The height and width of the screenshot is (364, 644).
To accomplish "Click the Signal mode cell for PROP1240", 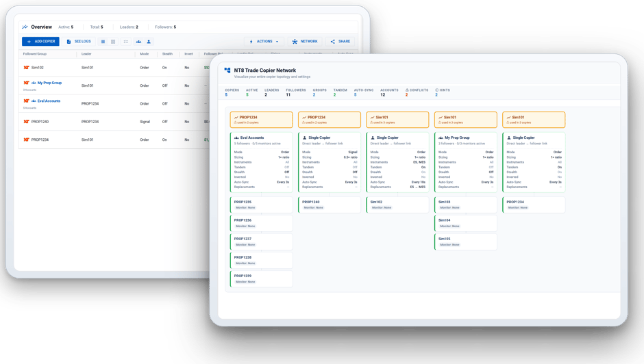I will pyautogui.click(x=145, y=122).
